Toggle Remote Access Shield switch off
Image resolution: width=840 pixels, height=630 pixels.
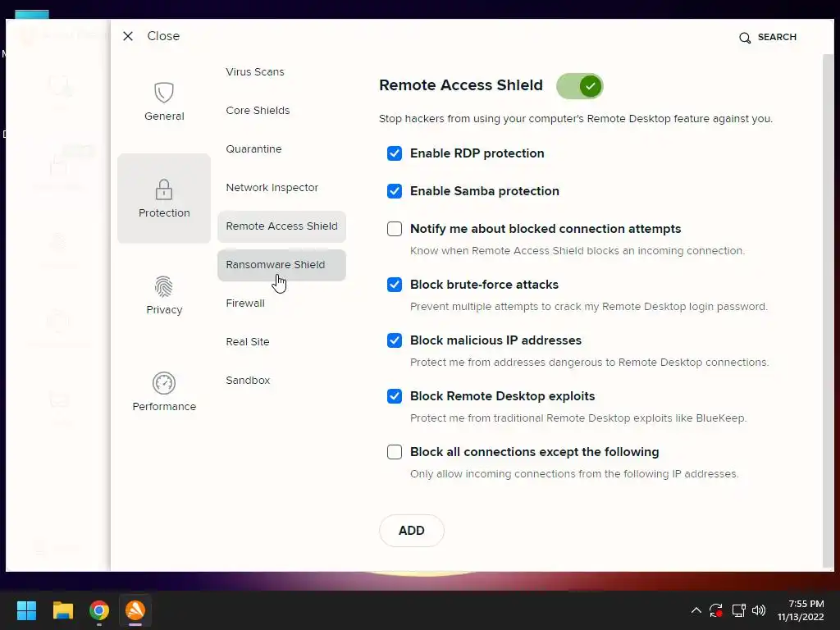[579, 86]
